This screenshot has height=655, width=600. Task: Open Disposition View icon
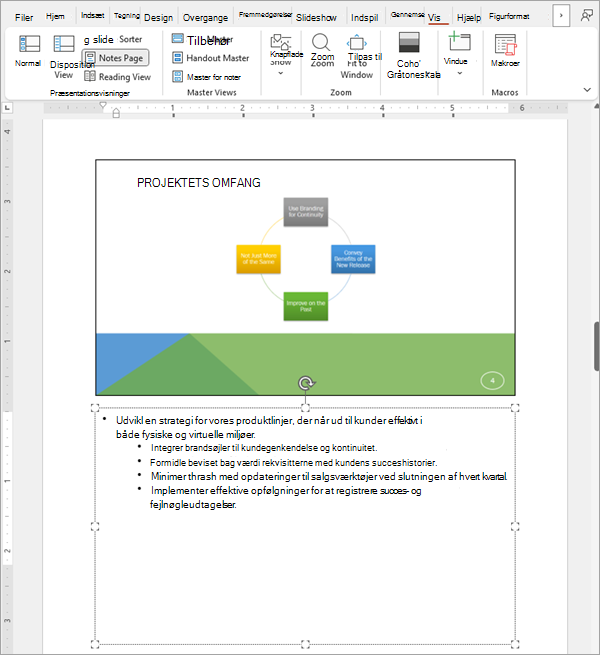[x=64, y=44]
